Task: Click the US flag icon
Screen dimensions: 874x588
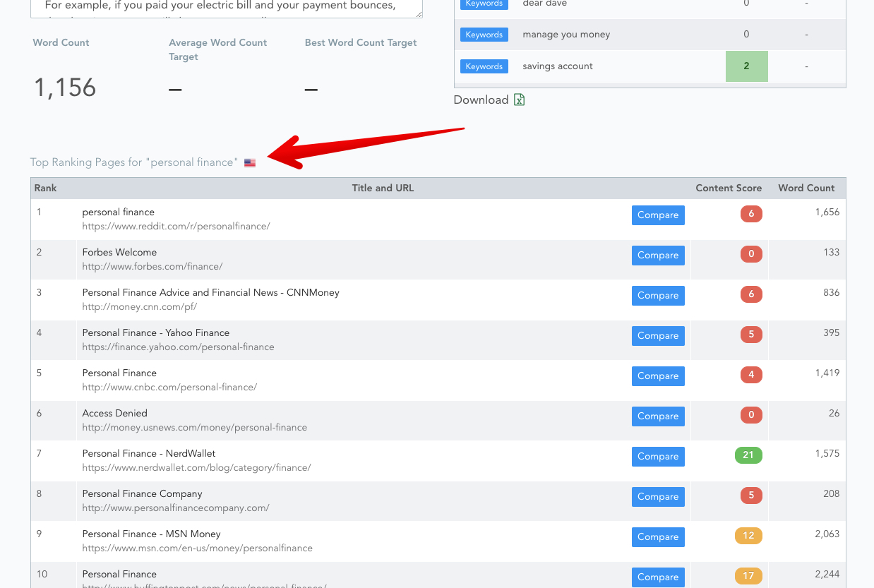Action: (x=250, y=163)
